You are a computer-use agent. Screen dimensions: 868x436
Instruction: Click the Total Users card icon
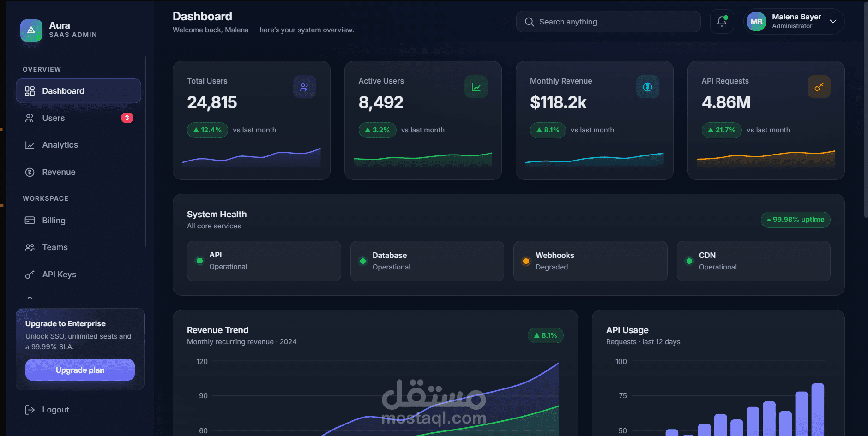pos(304,87)
